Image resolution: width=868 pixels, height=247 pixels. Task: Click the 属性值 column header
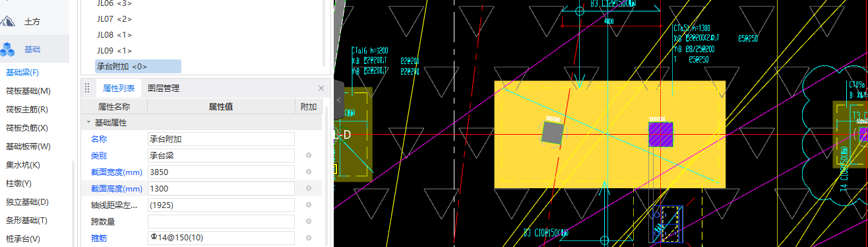(x=221, y=106)
